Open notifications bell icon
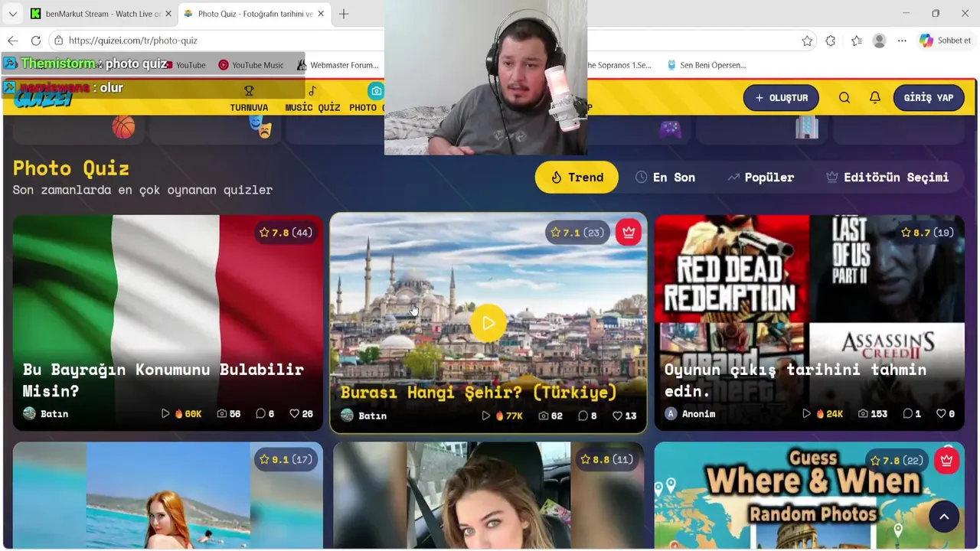The image size is (980, 551). point(875,98)
